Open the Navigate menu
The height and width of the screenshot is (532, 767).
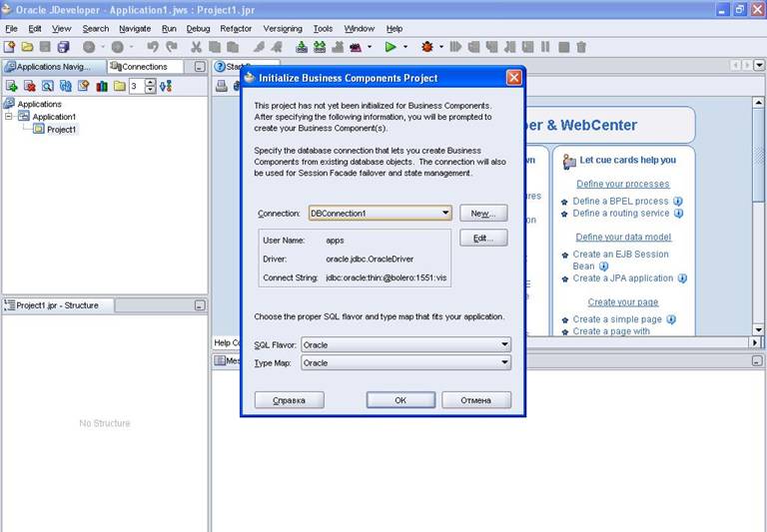(x=135, y=28)
